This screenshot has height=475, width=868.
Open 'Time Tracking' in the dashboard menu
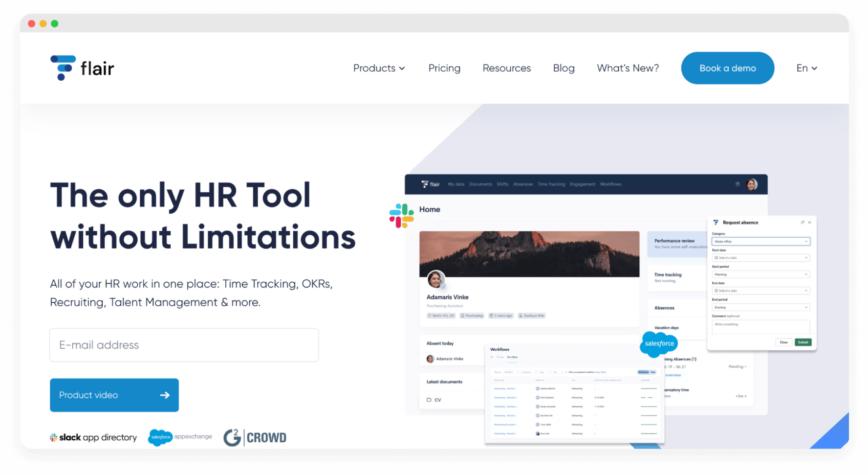pos(551,184)
